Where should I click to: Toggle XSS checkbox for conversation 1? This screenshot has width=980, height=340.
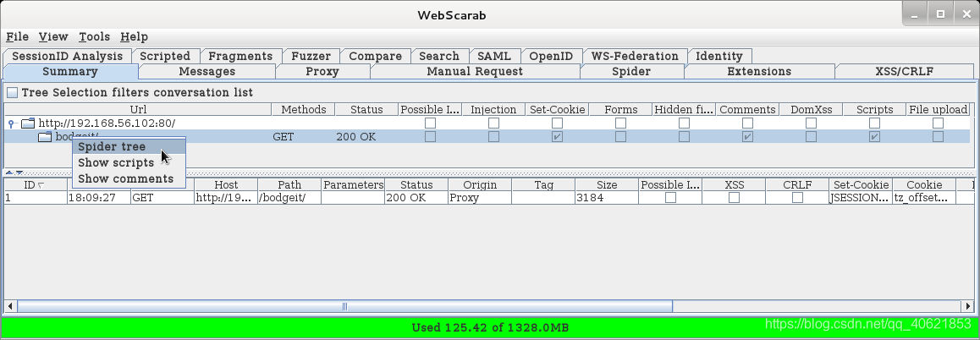735,198
